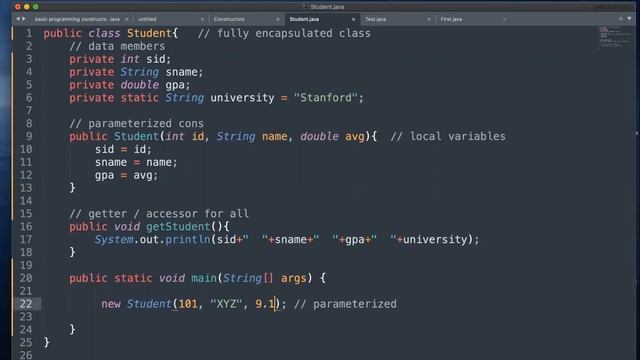Screen dimensions: 640x360
Task: Click method name main on line 20
Action: click(204, 278)
